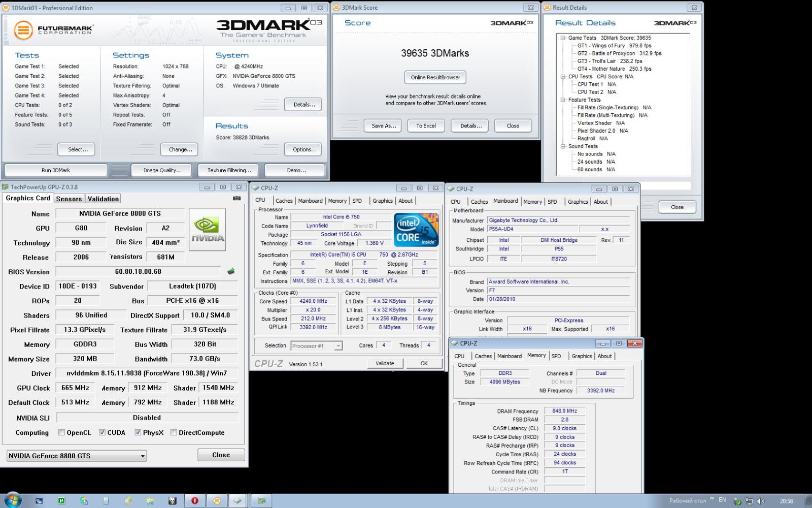Image resolution: width=812 pixels, height=508 pixels.
Task: Open the Opera browser taskbar icon
Action: tap(195, 500)
